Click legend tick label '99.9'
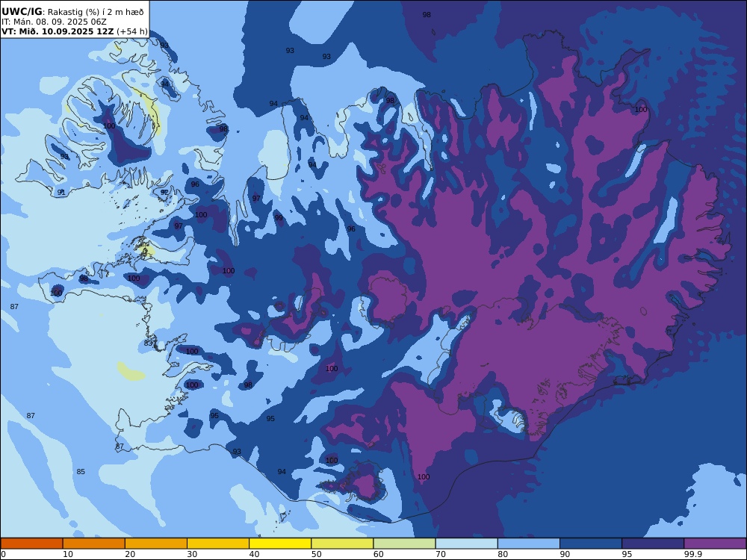 coord(692,554)
